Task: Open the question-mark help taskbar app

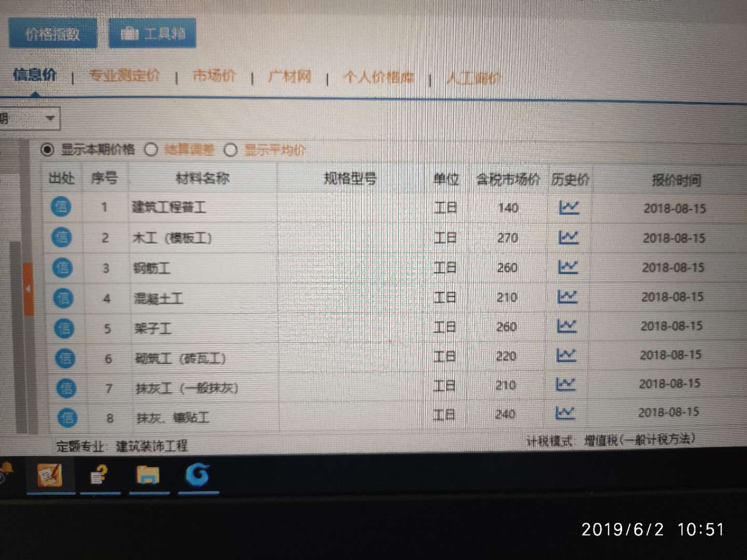Action: pyautogui.click(x=99, y=475)
